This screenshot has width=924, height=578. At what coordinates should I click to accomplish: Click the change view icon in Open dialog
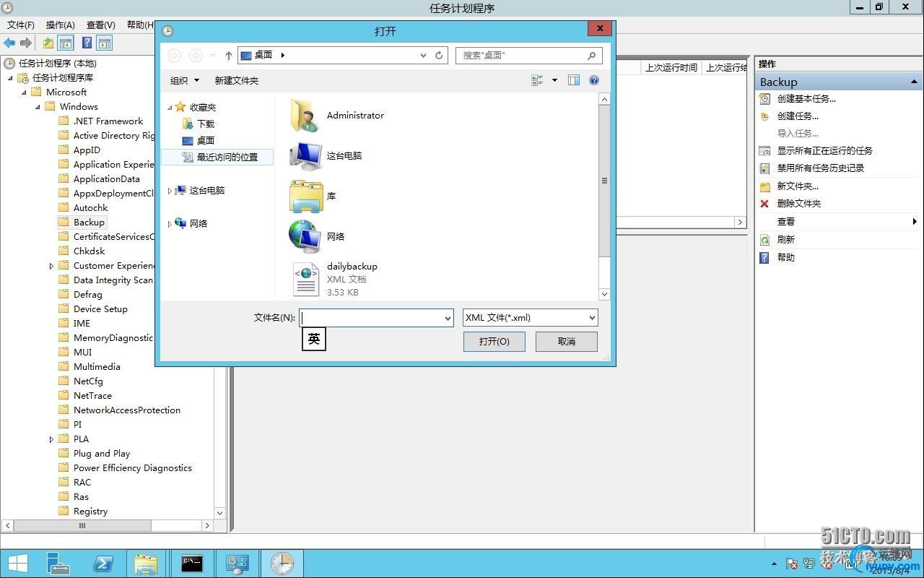(x=537, y=80)
